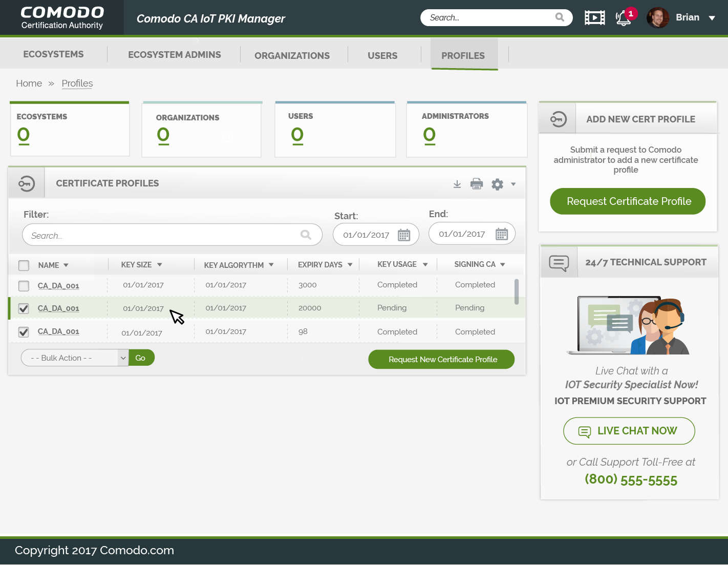The width and height of the screenshot is (728, 565).
Task: Uncheck the CA_DA_001 row with 98 expiry days
Action: [x=24, y=332]
